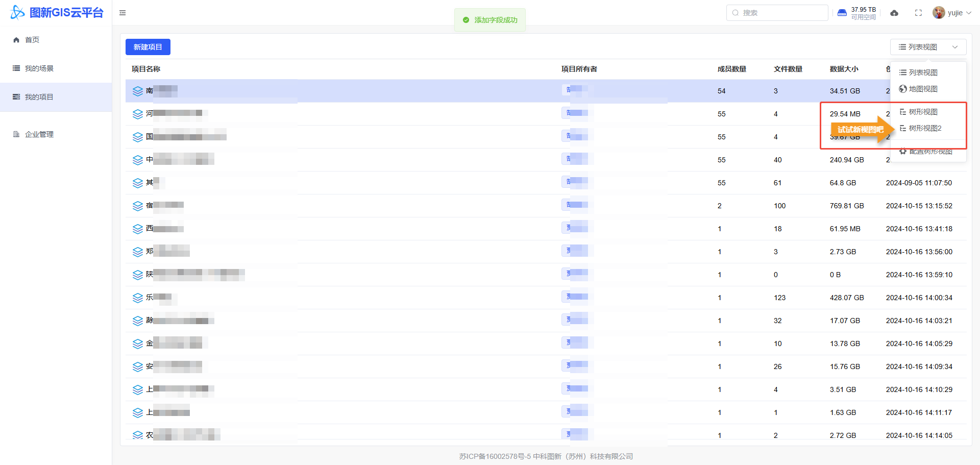
Task: Open 首页 in the sidebar
Action: pos(32,40)
